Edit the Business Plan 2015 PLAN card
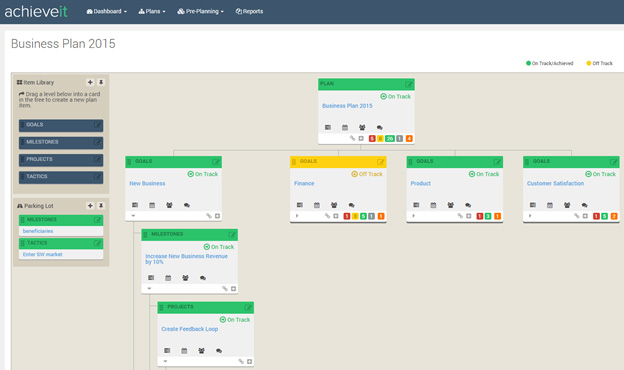This screenshot has height=370, width=624. coord(409,84)
